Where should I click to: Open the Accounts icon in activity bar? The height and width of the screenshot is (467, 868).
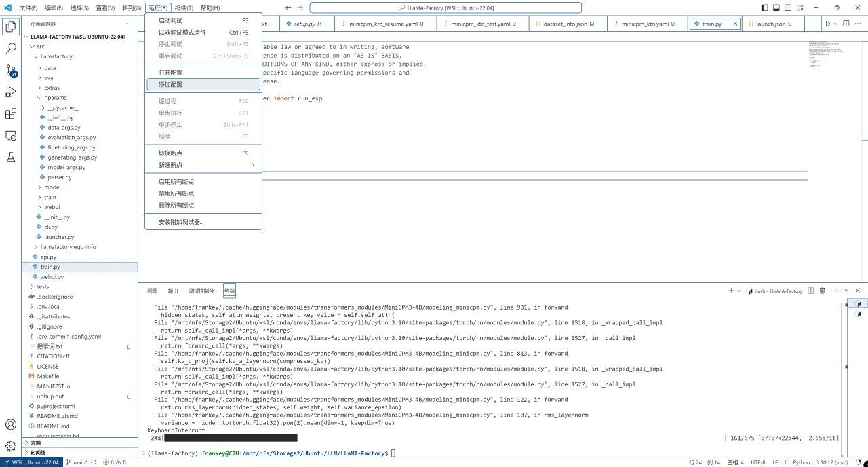(x=10, y=425)
